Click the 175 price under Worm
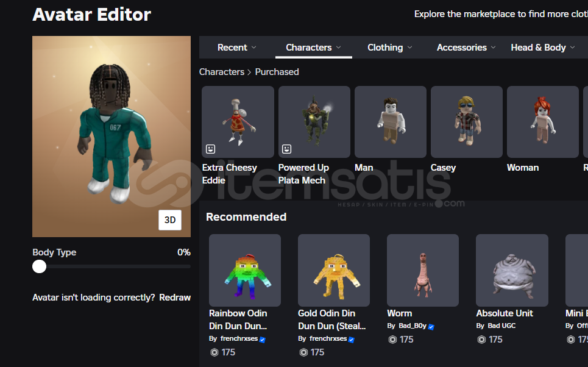The image size is (588, 367). click(x=406, y=340)
